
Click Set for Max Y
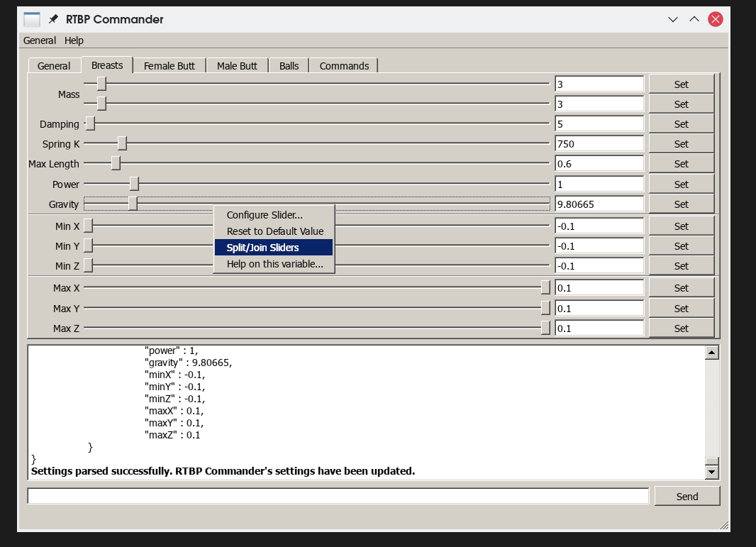click(x=682, y=308)
